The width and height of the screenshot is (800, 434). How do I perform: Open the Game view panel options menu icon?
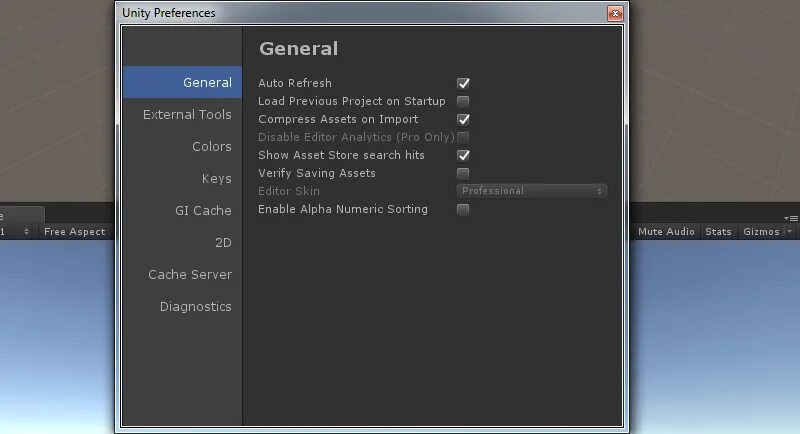[791, 218]
